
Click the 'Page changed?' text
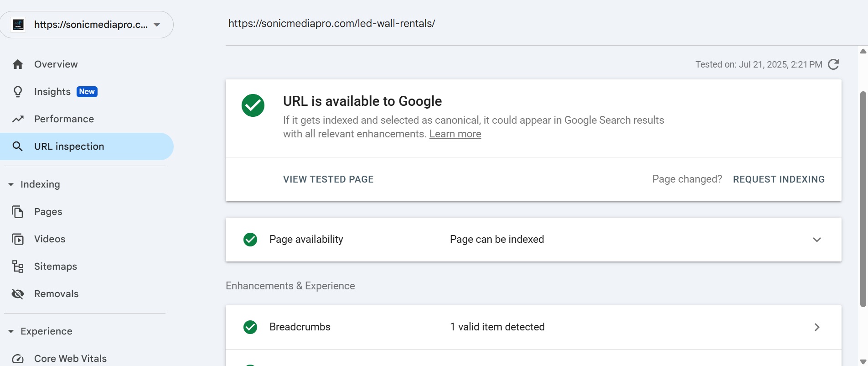pyautogui.click(x=687, y=179)
